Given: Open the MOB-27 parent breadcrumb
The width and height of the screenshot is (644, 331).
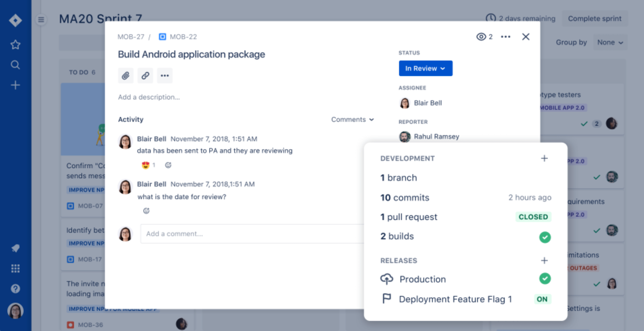Looking at the screenshot, I should pos(131,37).
